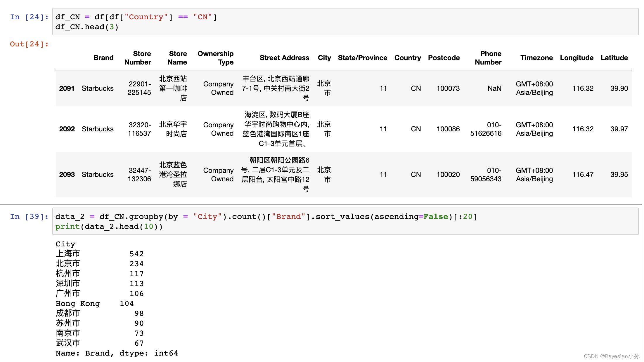The image size is (644, 362).
Task: Click the Store Number column header
Action: 138,58
